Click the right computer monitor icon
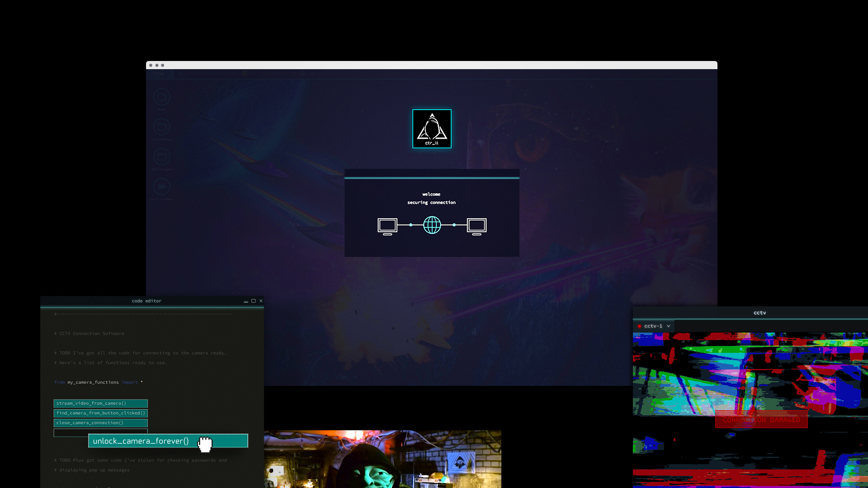 point(476,226)
